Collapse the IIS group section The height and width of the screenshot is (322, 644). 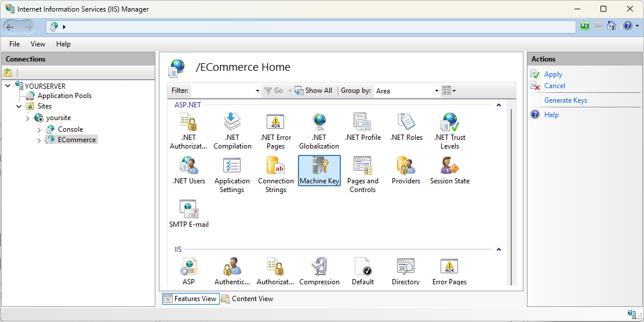[499, 249]
